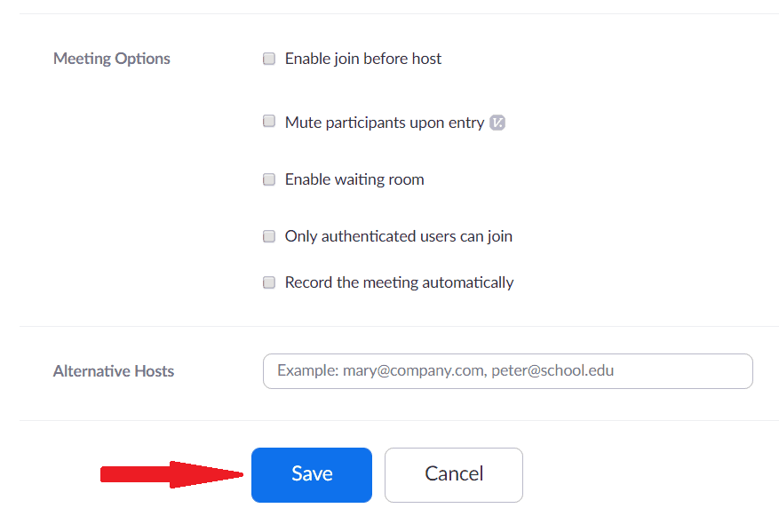The height and width of the screenshot is (532, 779).
Task: Check the Enable waiting room box
Action: click(269, 179)
